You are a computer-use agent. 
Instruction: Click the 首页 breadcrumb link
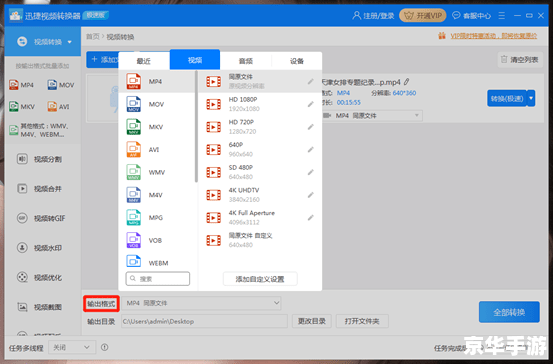pyautogui.click(x=93, y=37)
